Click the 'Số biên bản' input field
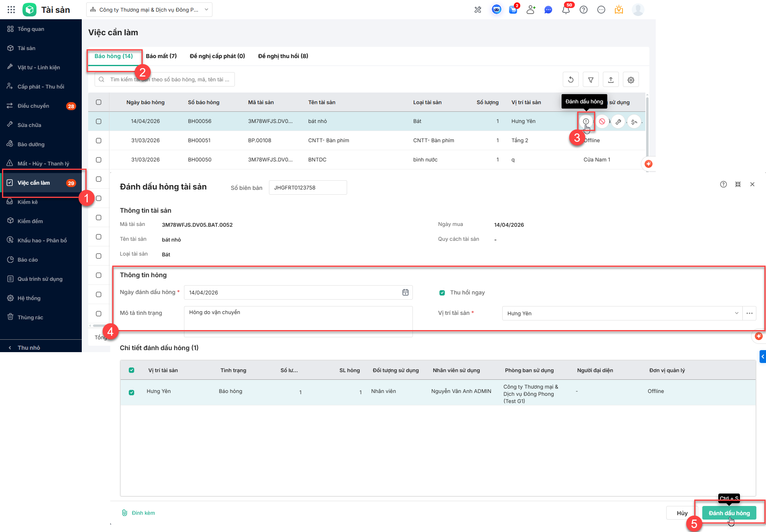This screenshot has height=532, width=766. pyautogui.click(x=307, y=187)
